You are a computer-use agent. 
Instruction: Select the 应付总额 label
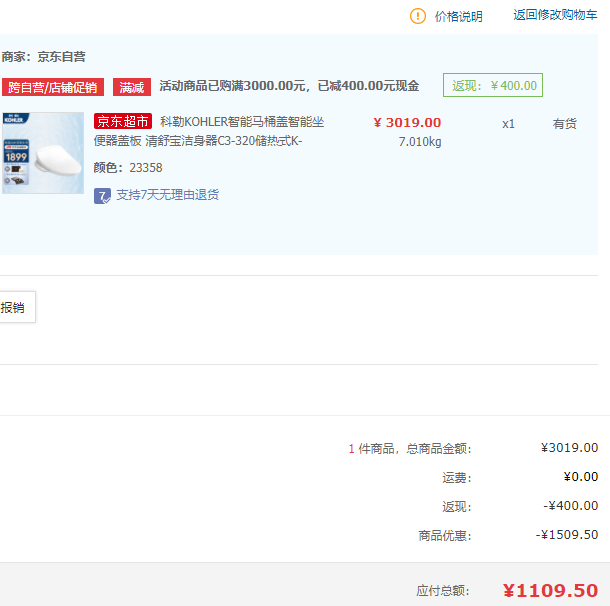[443, 591]
